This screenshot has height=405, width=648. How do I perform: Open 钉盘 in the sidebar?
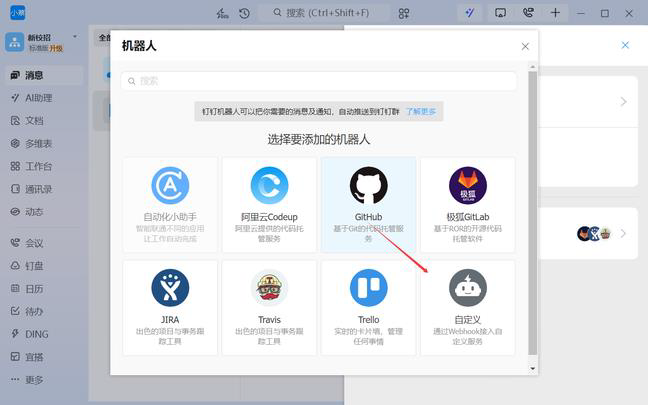(44, 266)
